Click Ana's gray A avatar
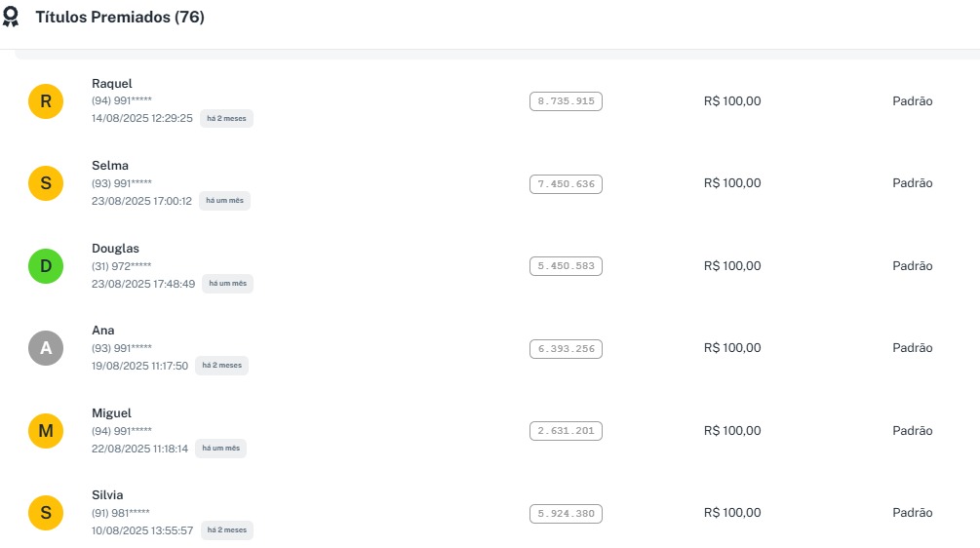The image size is (980, 548). tap(46, 348)
